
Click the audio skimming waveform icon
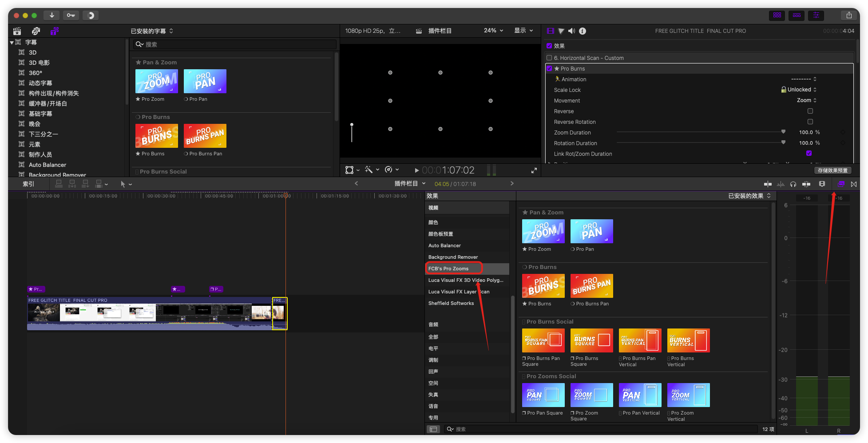(x=781, y=184)
